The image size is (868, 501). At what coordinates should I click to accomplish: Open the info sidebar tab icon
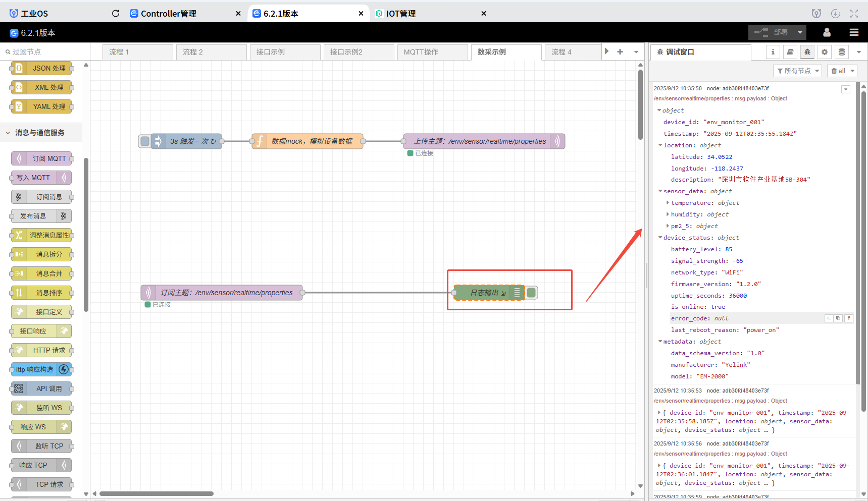click(773, 52)
